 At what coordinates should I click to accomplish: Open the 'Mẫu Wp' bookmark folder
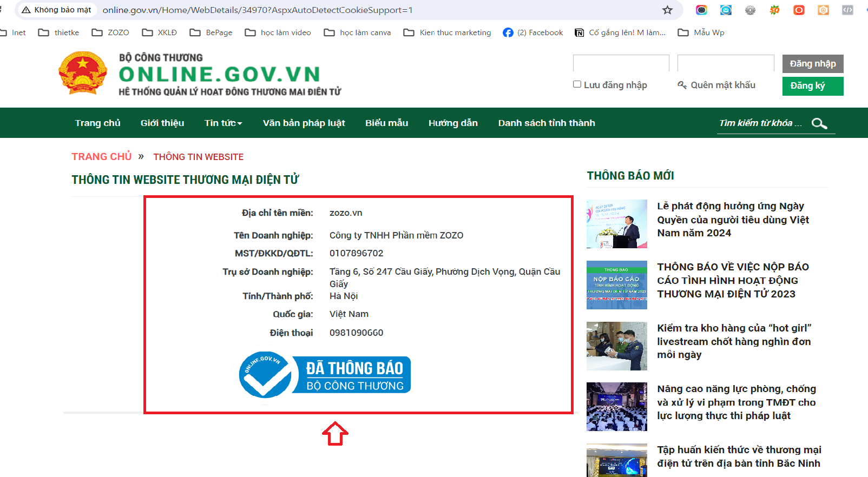click(x=701, y=32)
